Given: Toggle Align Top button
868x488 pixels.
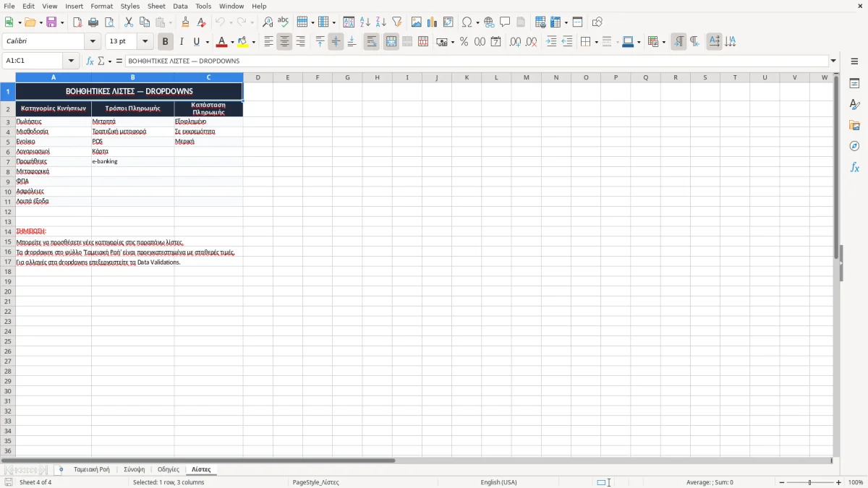Looking at the screenshot, I should [x=320, y=42].
